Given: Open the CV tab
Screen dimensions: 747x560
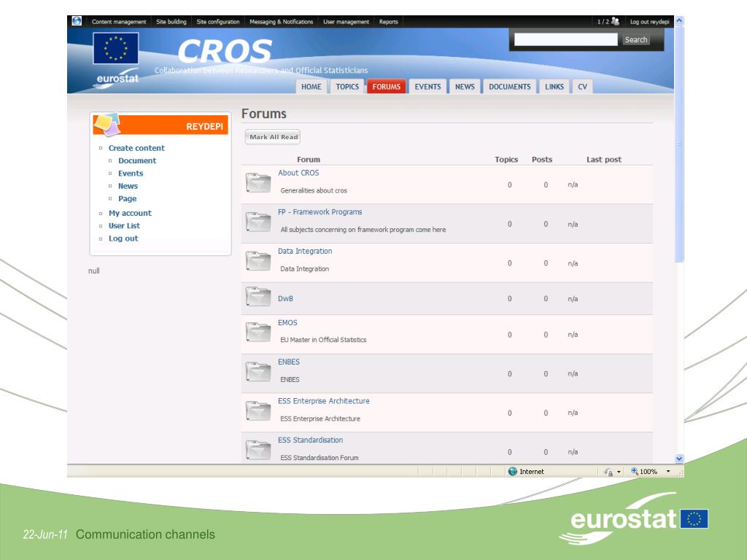Looking at the screenshot, I should tap(583, 87).
